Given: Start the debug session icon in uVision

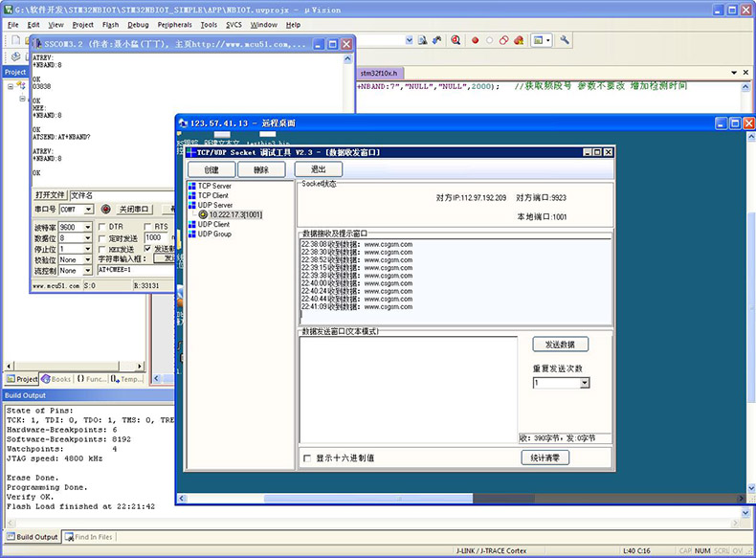Looking at the screenshot, I should 456,40.
